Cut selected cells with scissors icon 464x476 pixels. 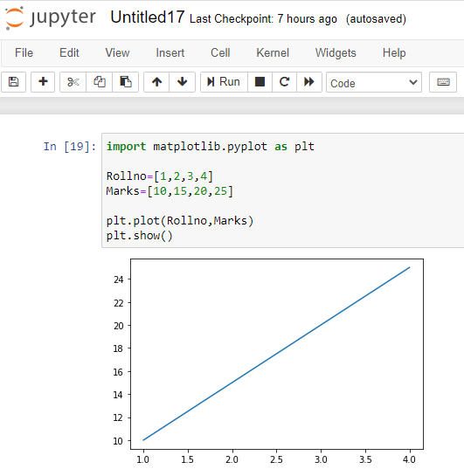[73, 82]
